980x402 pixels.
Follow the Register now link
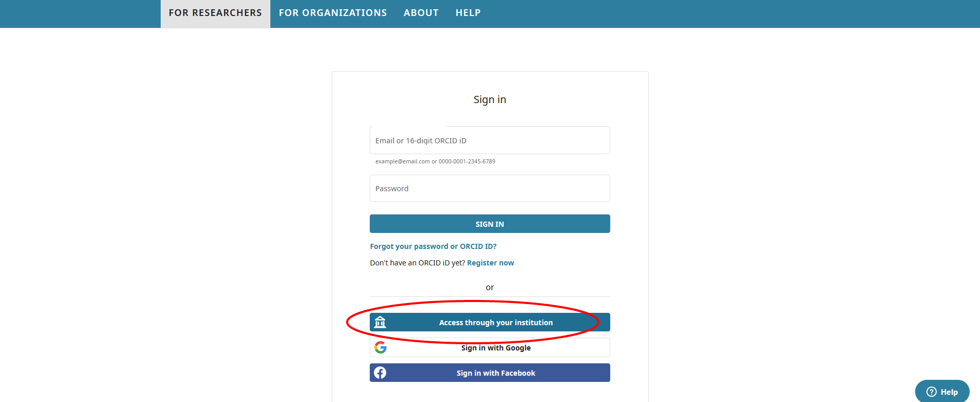pos(490,263)
